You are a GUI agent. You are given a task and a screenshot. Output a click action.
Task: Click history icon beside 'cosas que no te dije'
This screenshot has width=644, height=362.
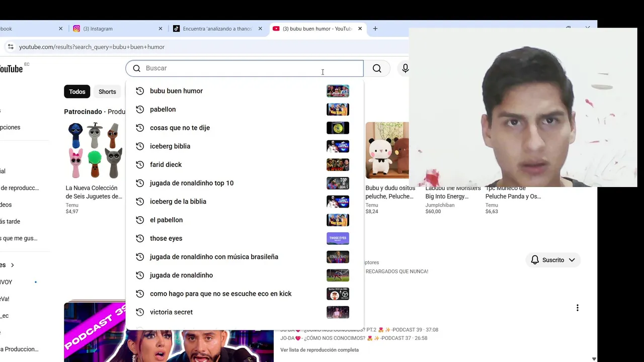pyautogui.click(x=140, y=128)
